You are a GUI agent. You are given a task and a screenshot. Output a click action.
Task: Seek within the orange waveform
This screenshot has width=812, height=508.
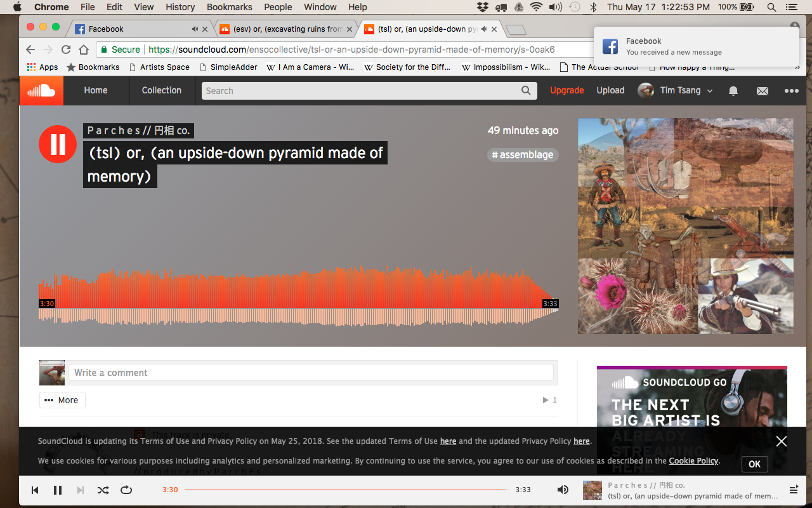(x=298, y=297)
